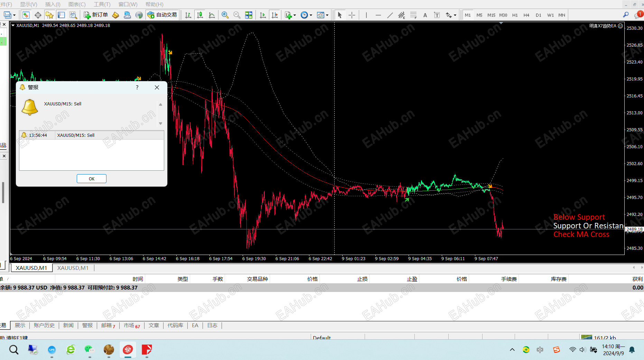The image size is (644, 360).
Task: Show hidden system tray icons chevron
Action: [512, 350]
